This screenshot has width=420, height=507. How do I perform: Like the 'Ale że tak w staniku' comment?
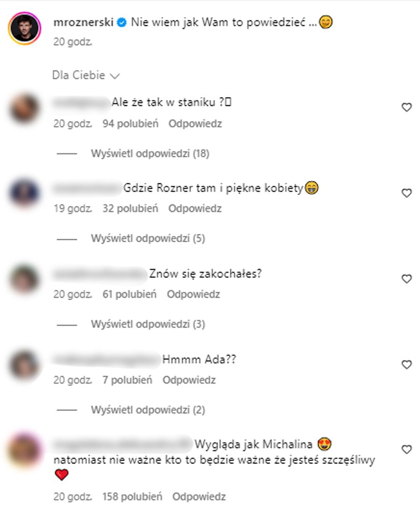pyautogui.click(x=407, y=108)
